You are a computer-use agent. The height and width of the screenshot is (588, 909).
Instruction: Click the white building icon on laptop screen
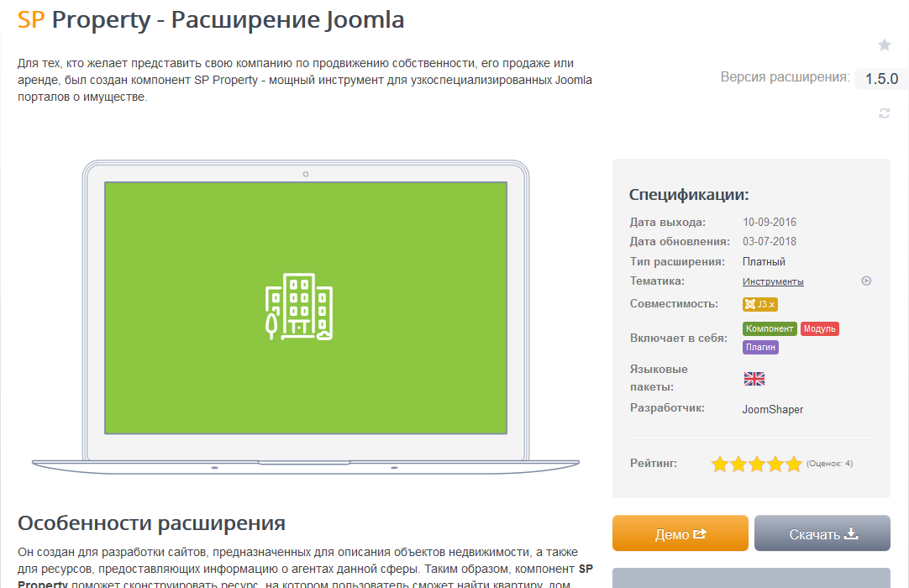[299, 307]
